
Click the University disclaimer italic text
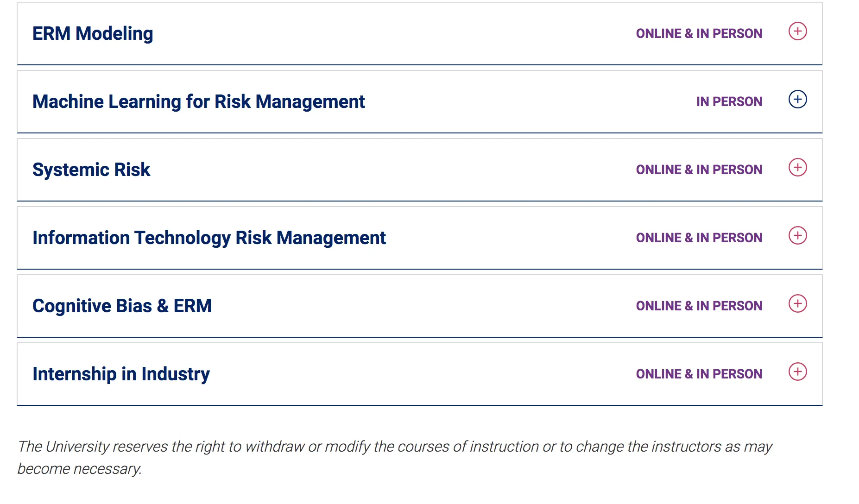pyautogui.click(x=394, y=447)
